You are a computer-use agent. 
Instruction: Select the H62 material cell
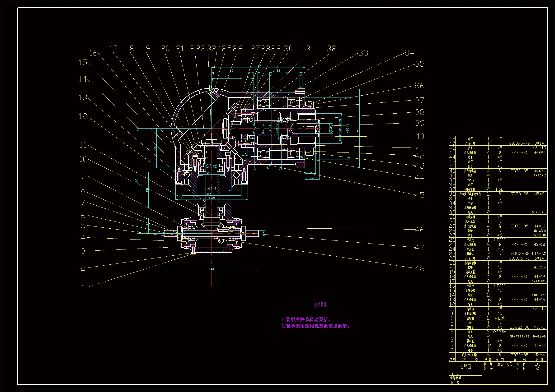[499, 189]
